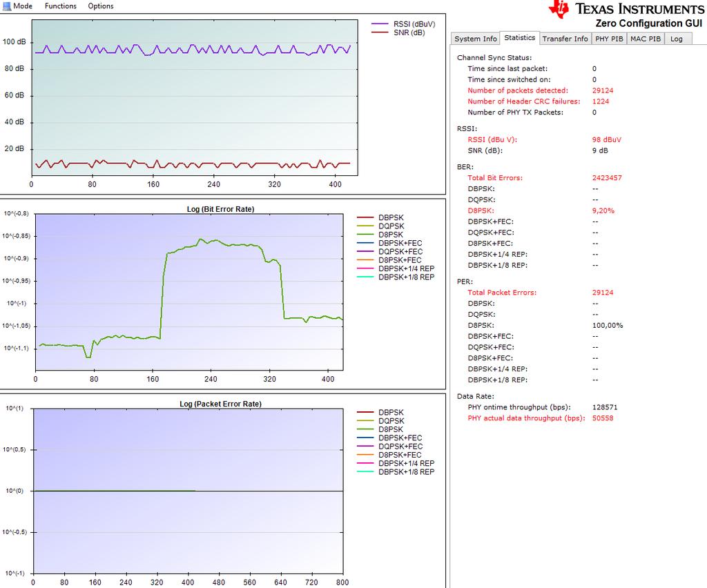Viewport: 707px width, 588px height.
Task: Pick DBPSK+FEC in the Bit Error Rate legend
Action: coord(389,244)
